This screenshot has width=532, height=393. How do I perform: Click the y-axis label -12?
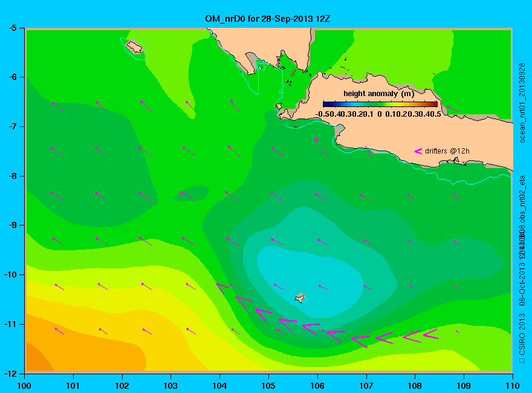(10, 374)
